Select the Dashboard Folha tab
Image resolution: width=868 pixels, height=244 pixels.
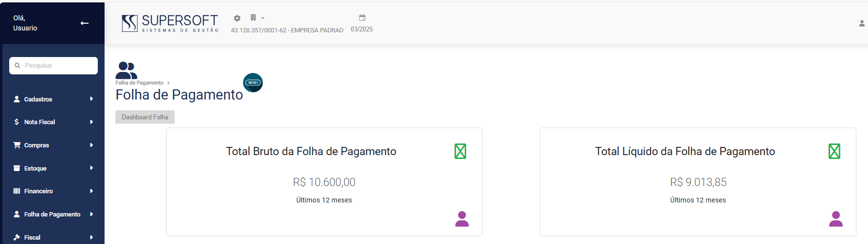[145, 117]
